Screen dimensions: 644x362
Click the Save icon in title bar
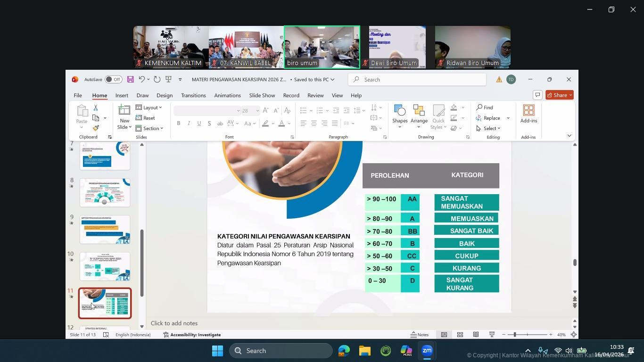tap(131, 80)
